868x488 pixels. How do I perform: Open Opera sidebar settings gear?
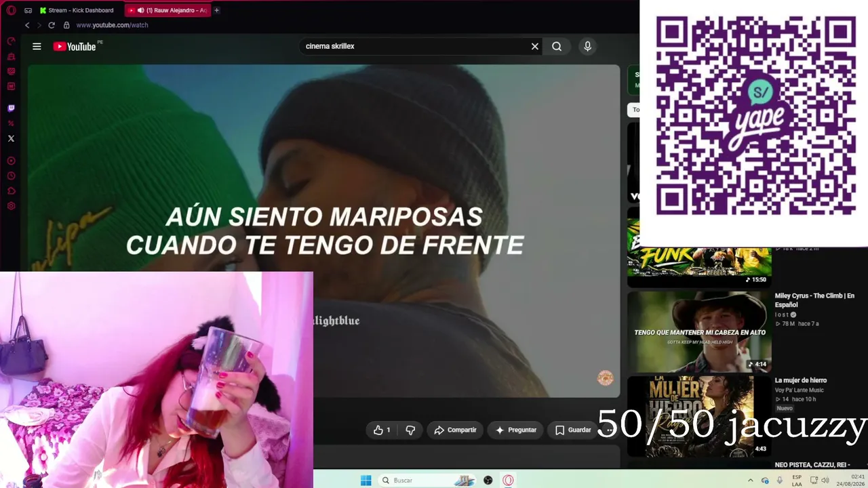[x=11, y=206]
